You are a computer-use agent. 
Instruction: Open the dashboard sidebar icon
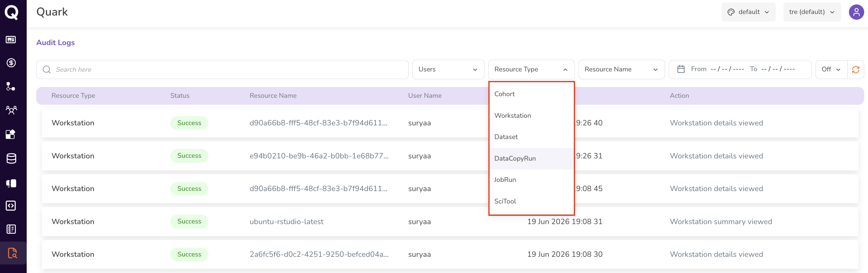coord(11,40)
